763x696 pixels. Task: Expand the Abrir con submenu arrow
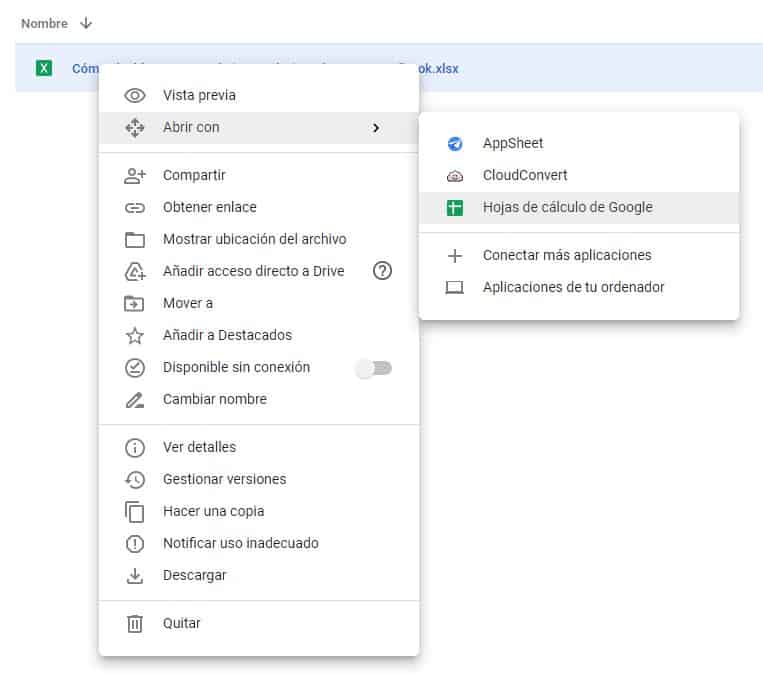(x=376, y=128)
